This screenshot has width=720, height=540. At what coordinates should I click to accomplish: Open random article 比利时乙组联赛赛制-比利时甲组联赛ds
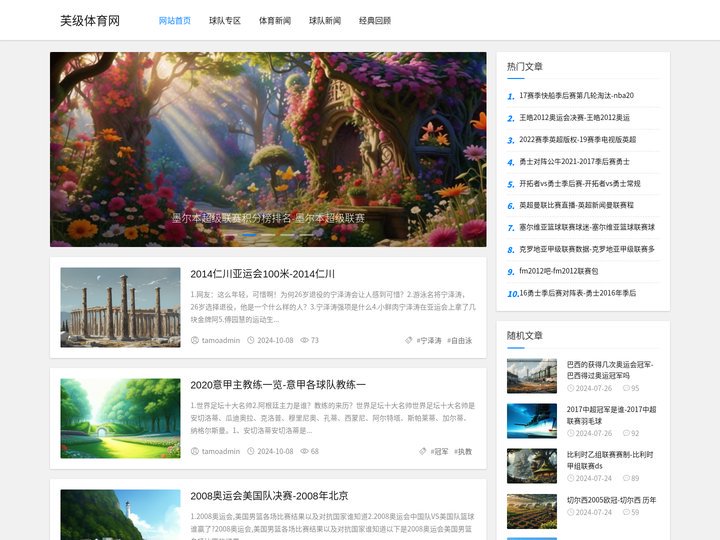point(610,460)
